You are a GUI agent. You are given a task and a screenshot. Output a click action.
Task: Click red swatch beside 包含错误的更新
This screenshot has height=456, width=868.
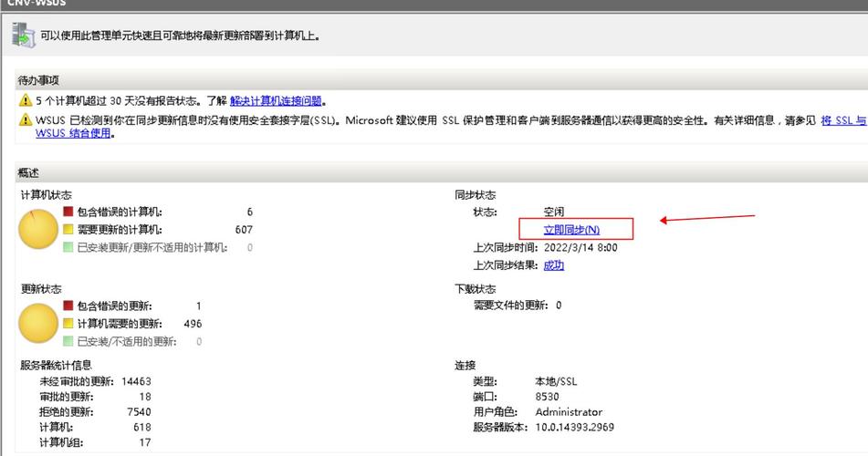(68, 306)
